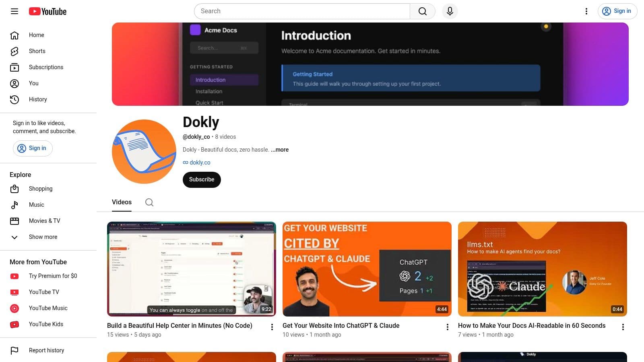Open YouTube TV in sidebar
Screen dimensions: 644x362
click(48, 292)
